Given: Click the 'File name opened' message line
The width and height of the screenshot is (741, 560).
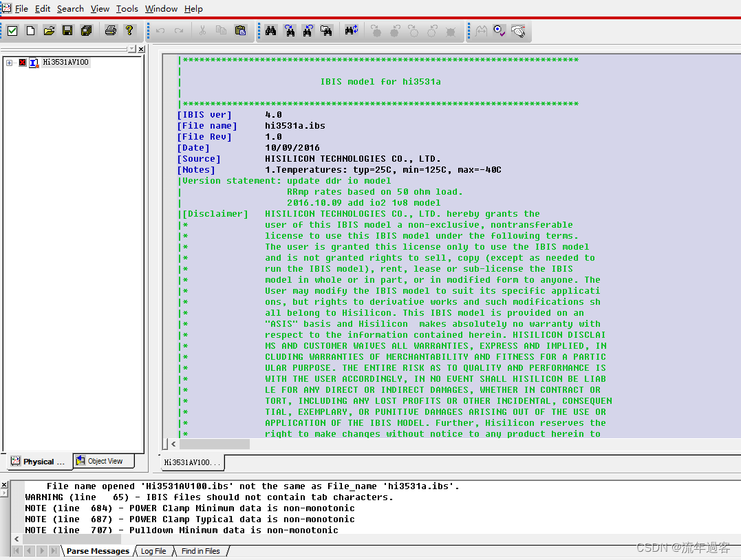Looking at the screenshot, I should coord(253,486).
